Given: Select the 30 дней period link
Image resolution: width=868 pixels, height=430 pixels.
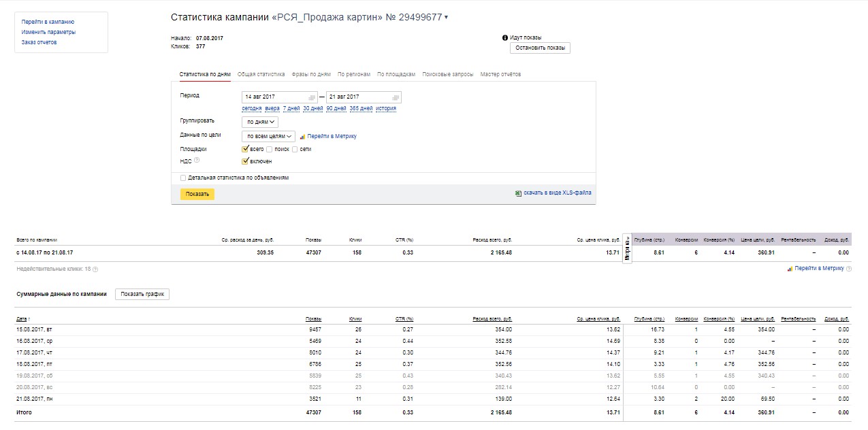Looking at the screenshot, I should click(x=312, y=108).
